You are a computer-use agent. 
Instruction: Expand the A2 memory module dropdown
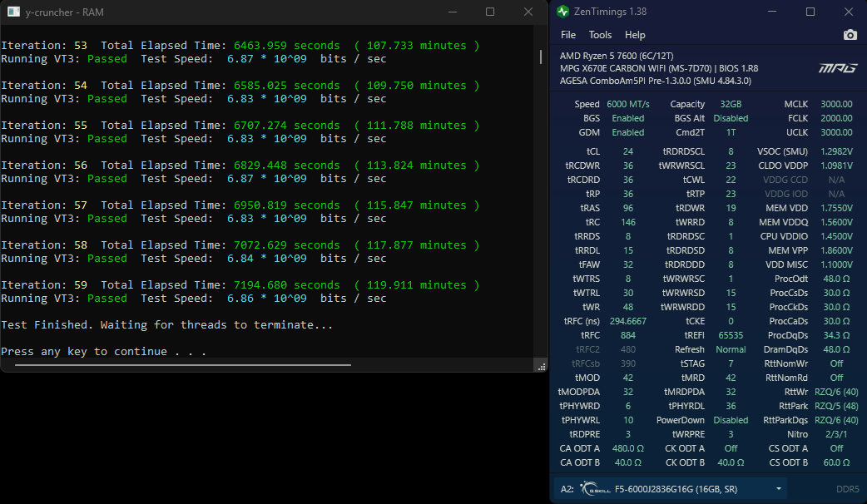coord(778,489)
